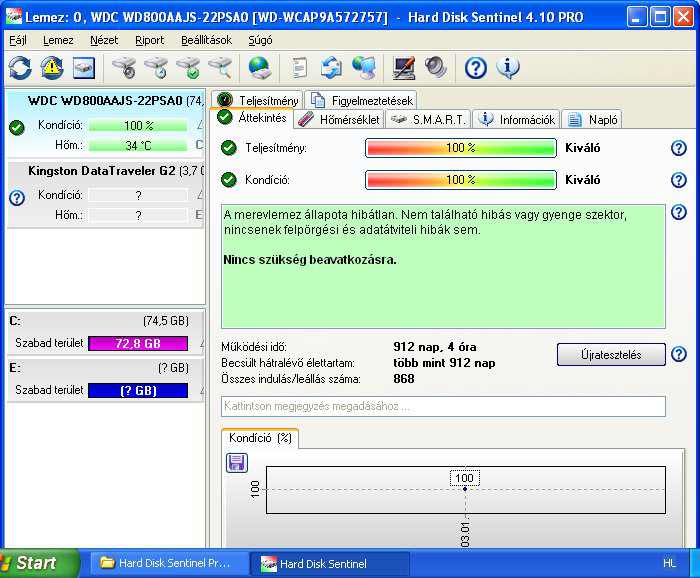Image resolution: width=700 pixels, height=578 pixels.
Task: Click help icon next to Teljesítmény bar
Action: point(679,148)
